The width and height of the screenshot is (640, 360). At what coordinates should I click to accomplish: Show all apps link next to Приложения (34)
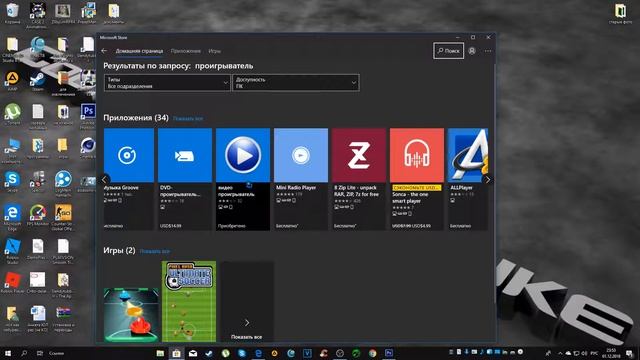(188, 118)
